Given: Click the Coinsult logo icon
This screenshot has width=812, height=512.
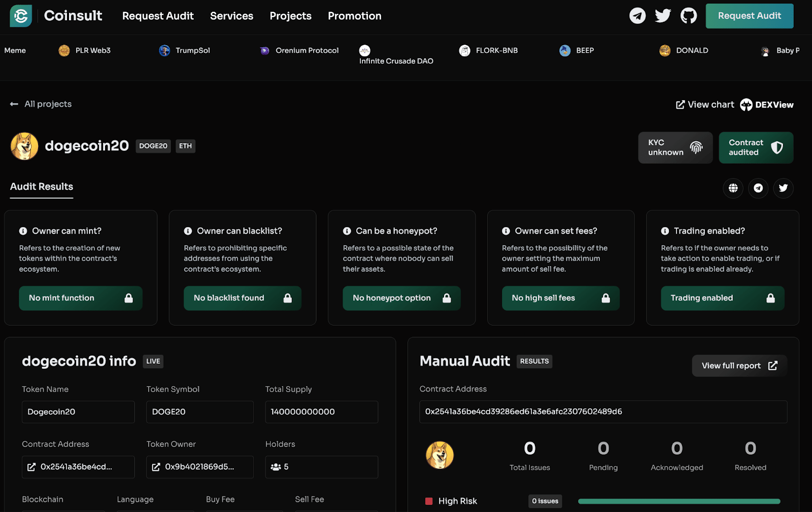Looking at the screenshot, I should coord(21,16).
